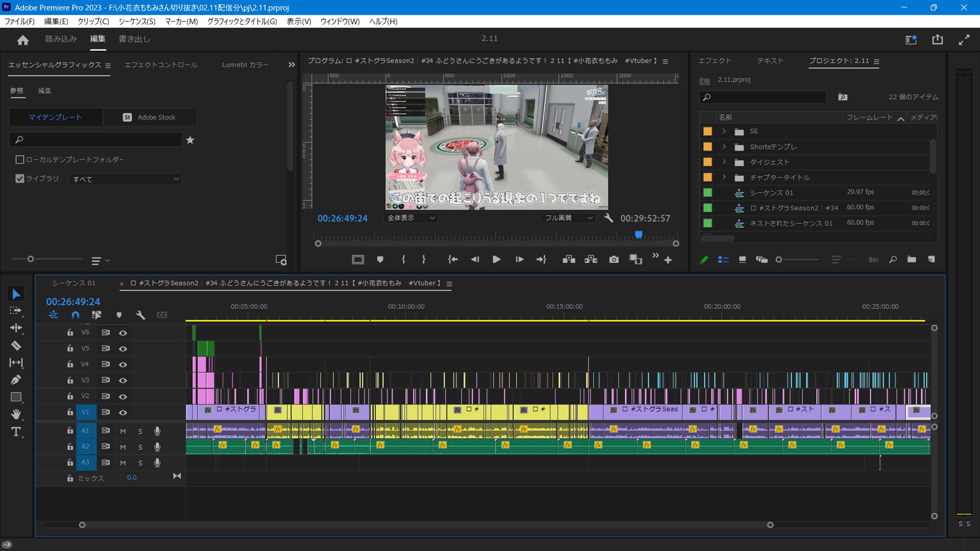
Task: Mute audio track A2
Action: tap(122, 447)
